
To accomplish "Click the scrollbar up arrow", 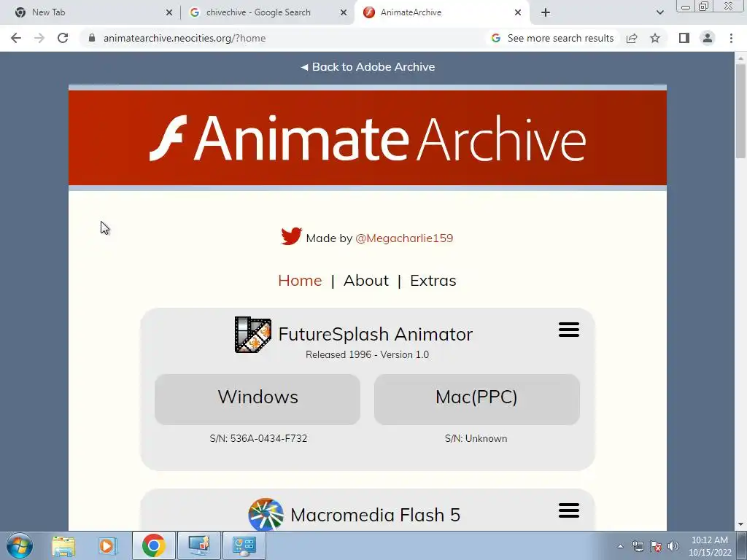I will coord(740,58).
